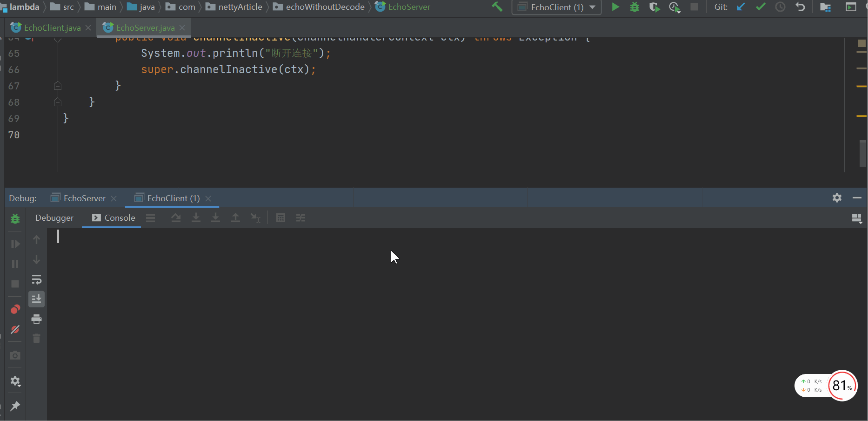
Task: Run EchoClient (1) with green play button
Action: [x=615, y=7]
